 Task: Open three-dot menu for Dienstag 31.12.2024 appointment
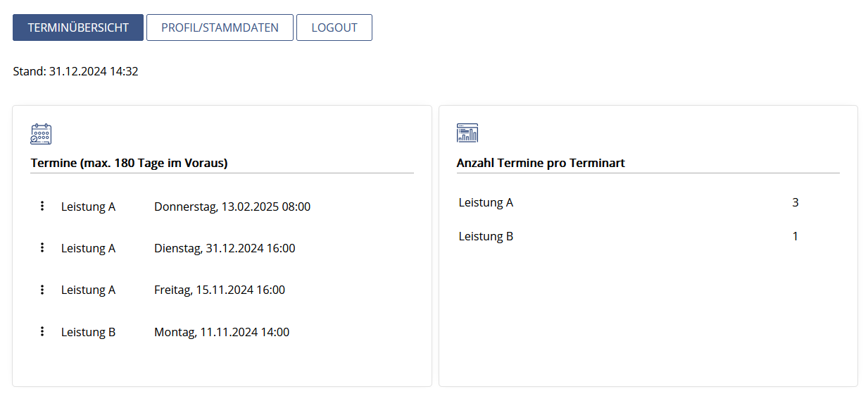(42, 247)
